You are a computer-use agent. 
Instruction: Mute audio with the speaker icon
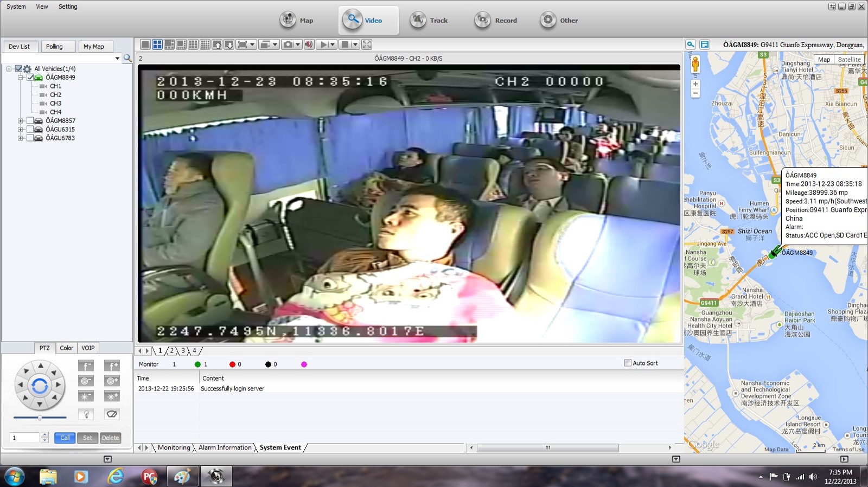(309, 44)
